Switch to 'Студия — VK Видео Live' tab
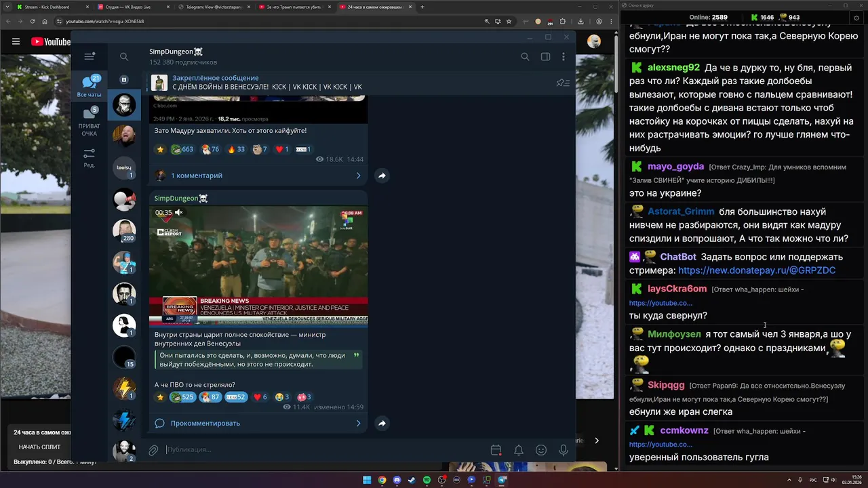This screenshot has height=488, width=868. (132, 7)
